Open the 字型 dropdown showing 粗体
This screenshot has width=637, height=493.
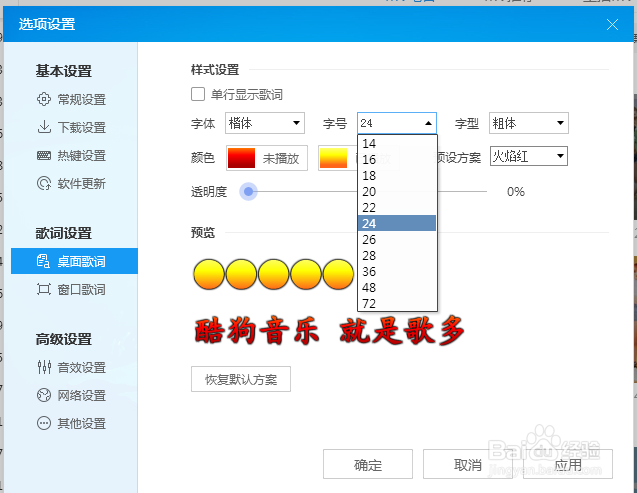[x=529, y=123]
